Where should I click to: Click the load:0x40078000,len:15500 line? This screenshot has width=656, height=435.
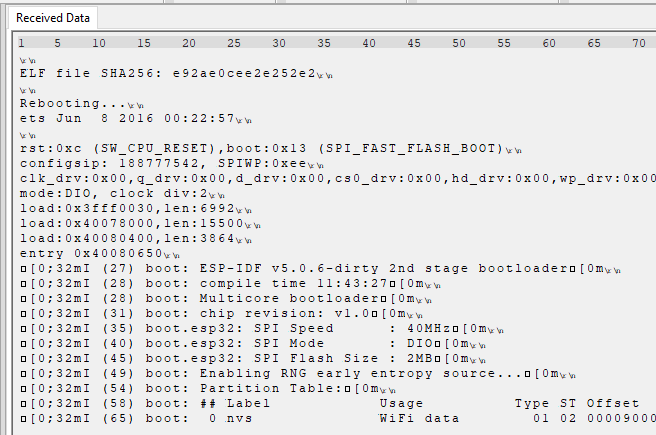pyautogui.click(x=140, y=223)
